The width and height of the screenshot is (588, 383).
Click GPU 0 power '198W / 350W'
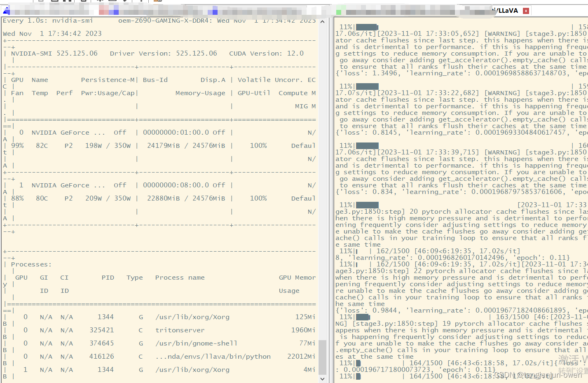click(108, 146)
